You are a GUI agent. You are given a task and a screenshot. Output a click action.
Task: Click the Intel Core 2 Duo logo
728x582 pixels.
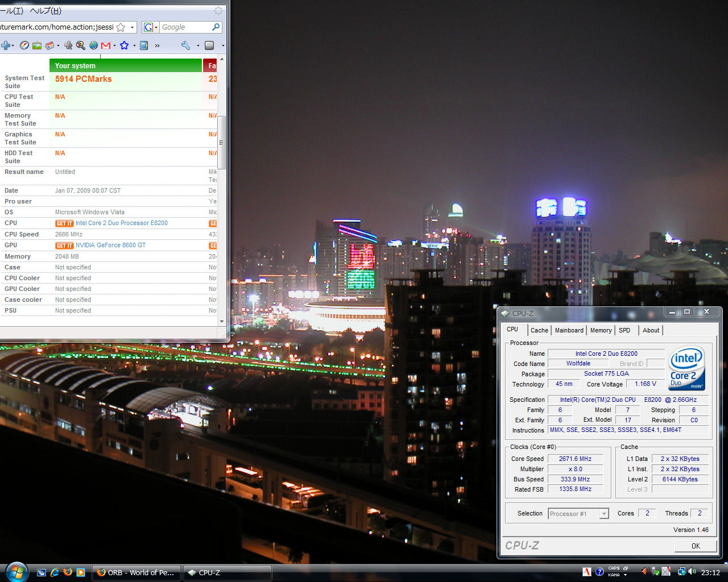[687, 368]
